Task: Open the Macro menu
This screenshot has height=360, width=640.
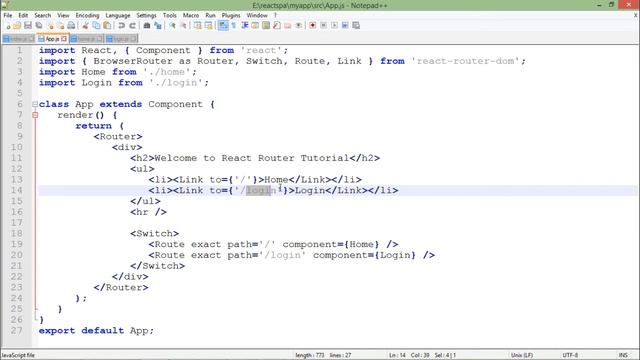Action: 191,15
